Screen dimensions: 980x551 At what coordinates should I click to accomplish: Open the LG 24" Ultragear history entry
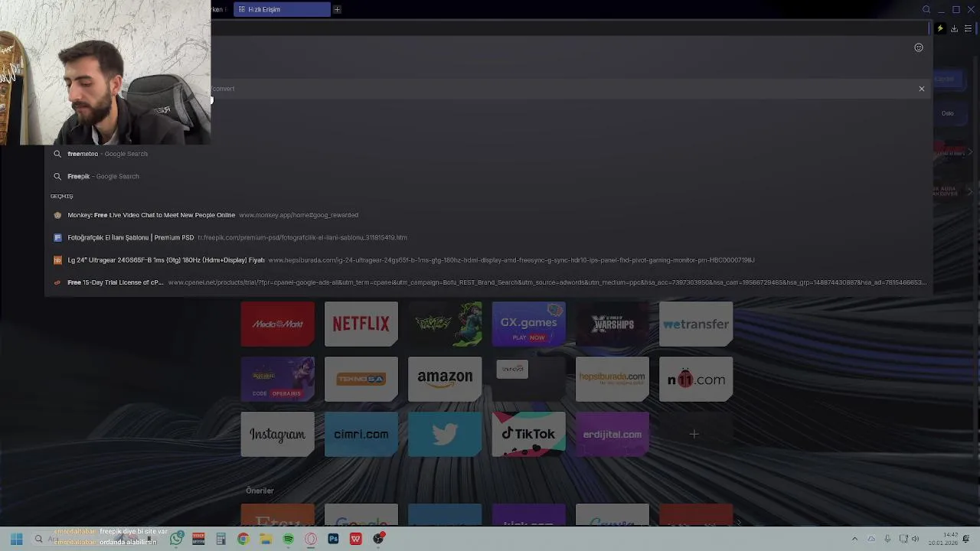[488, 260]
